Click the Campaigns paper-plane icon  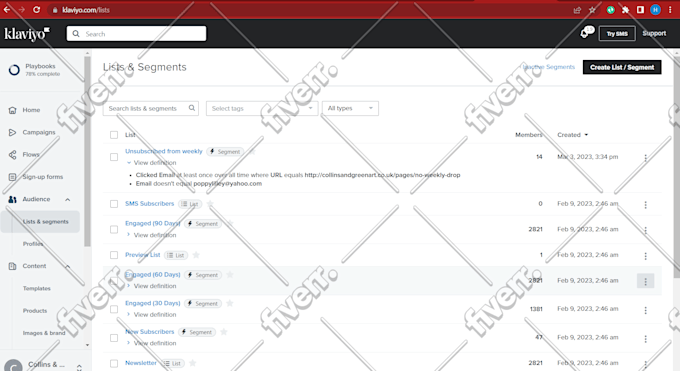(x=13, y=132)
